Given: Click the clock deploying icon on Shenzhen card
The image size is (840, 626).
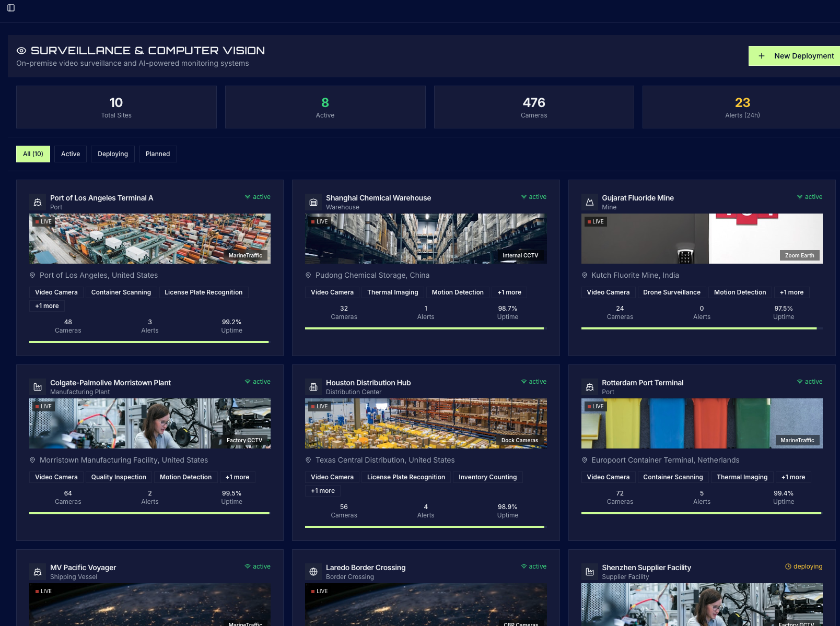Looking at the screenshot, I should coord(788,566).
